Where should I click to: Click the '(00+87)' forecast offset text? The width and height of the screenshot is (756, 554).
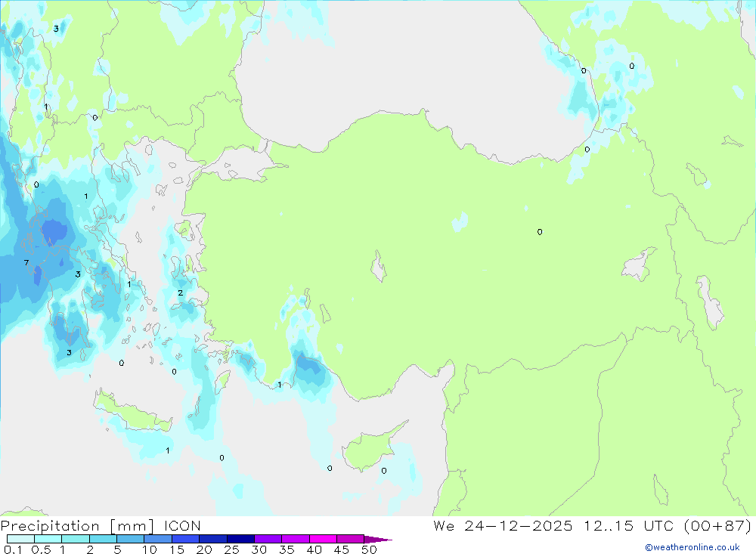(x=717, y=525)
